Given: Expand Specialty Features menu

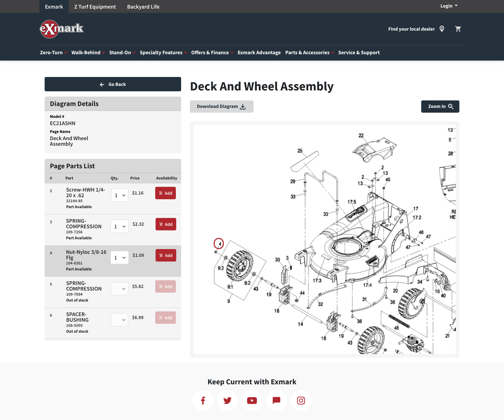Looking at the screenshot, I should pyautogui.click(x=163, y=52).
